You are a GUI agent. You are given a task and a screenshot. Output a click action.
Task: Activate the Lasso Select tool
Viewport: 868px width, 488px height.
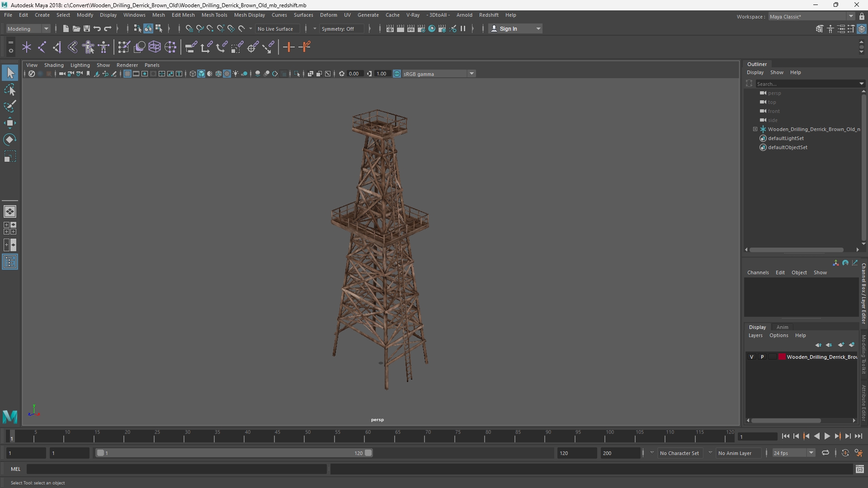pyautogui.click(x=10, y=89)
